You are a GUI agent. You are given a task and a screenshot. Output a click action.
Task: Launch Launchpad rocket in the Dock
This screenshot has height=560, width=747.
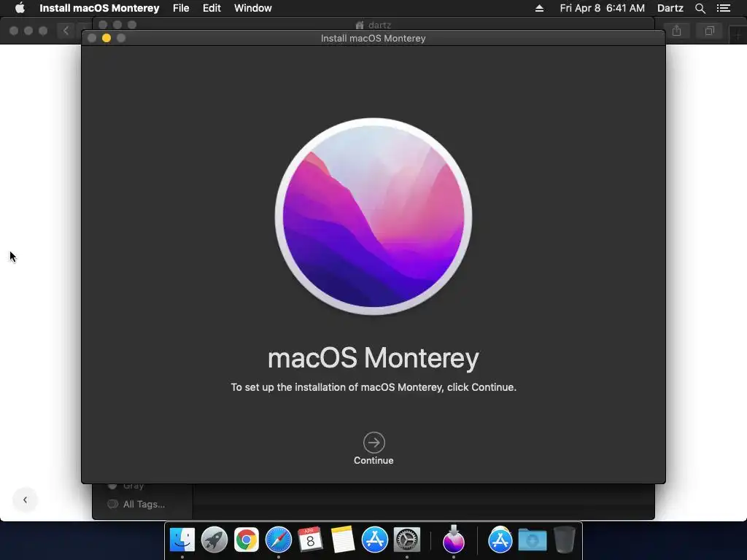214,540
